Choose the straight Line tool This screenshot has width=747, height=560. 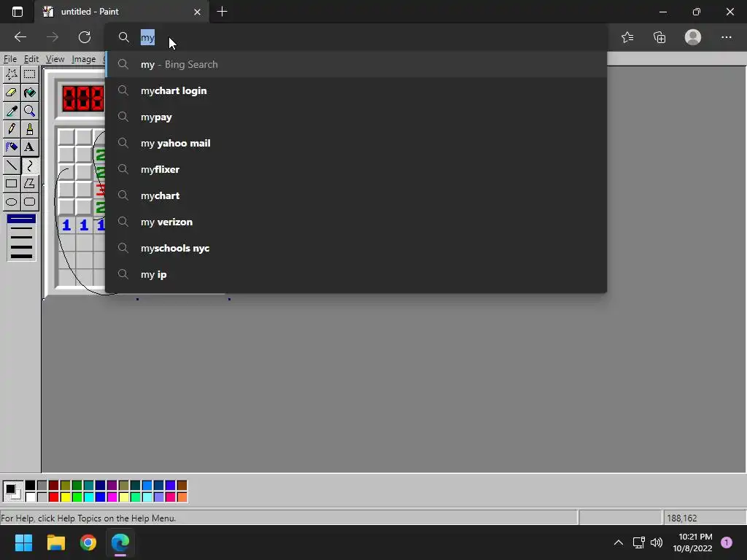[x=12, y=166]
